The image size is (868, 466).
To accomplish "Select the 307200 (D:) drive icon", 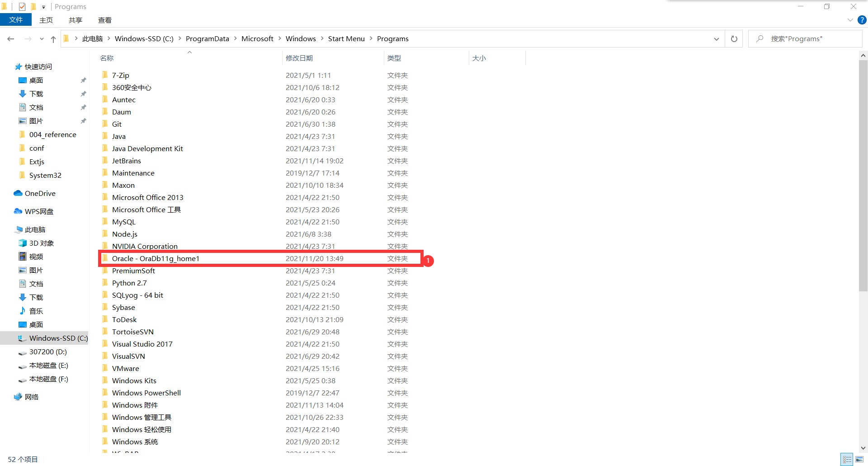I will click(23, 352).
